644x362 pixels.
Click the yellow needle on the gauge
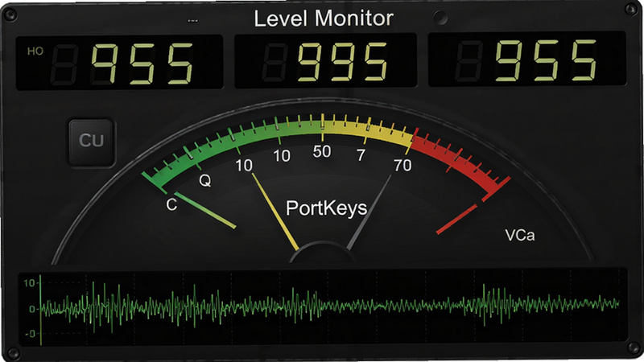275,212
